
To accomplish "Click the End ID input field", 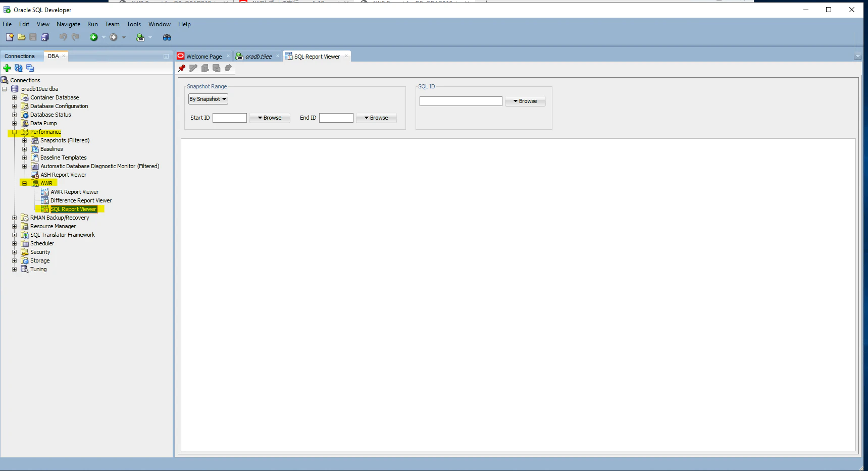I will coord(336,118).
